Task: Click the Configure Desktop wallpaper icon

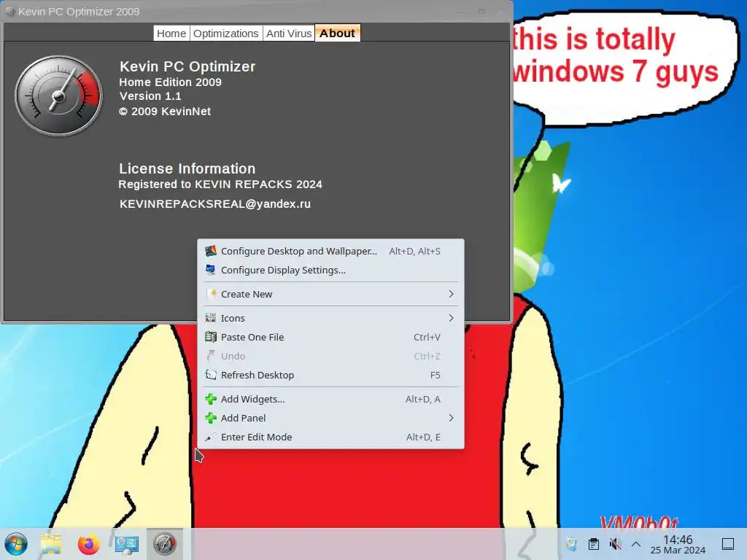Action: pos(211,251)
